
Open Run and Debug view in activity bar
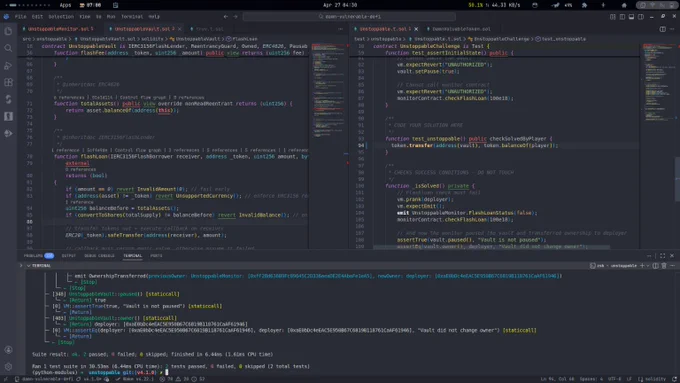[8, 65]
